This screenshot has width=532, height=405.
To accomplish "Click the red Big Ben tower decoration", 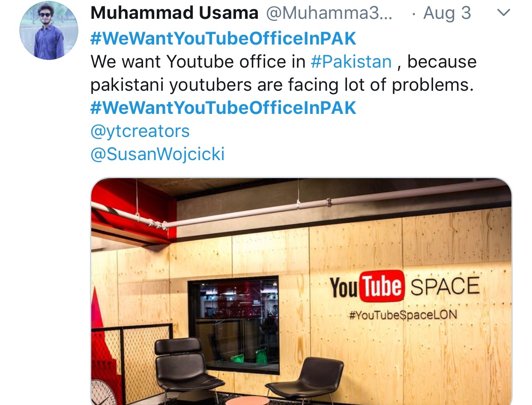I will (x=102, y=355).
